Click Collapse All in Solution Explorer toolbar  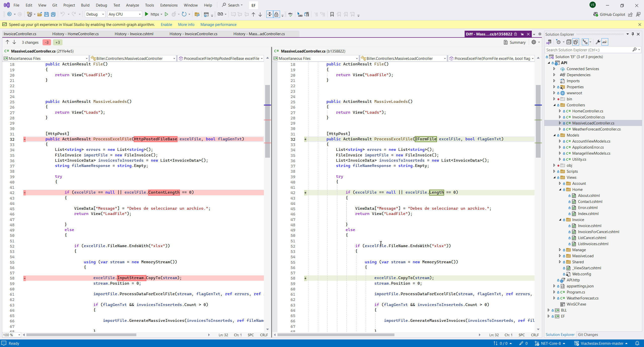click(569, 42)
